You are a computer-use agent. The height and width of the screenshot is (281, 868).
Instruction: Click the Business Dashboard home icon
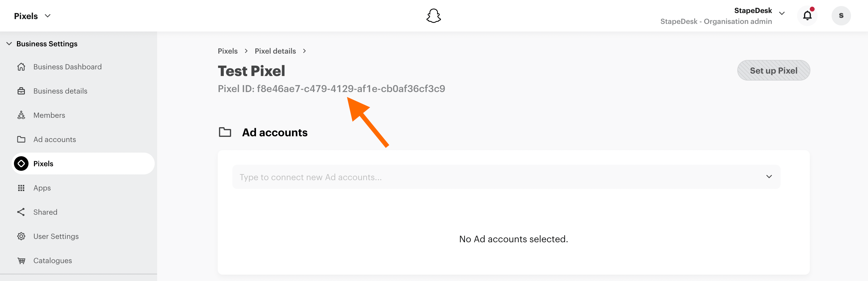[21, 67]
